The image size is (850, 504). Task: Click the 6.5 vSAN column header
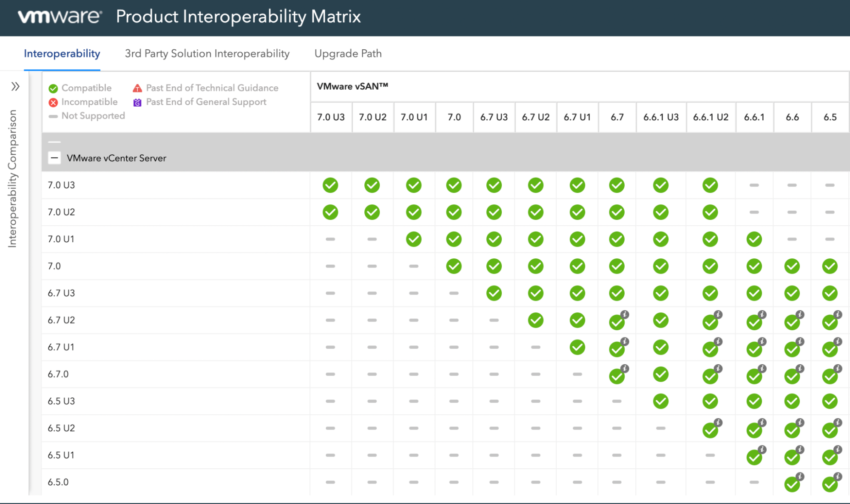coord(830,117)
